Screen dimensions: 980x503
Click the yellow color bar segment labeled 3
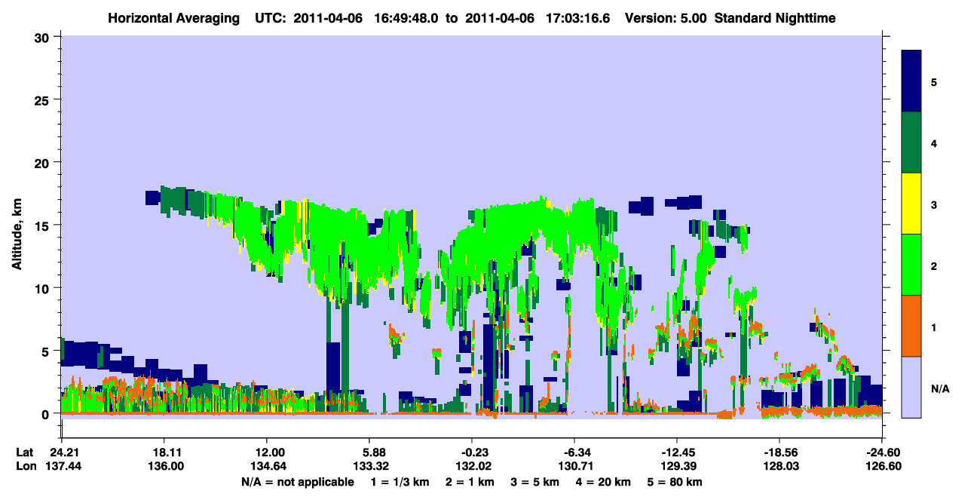(911, 204)
